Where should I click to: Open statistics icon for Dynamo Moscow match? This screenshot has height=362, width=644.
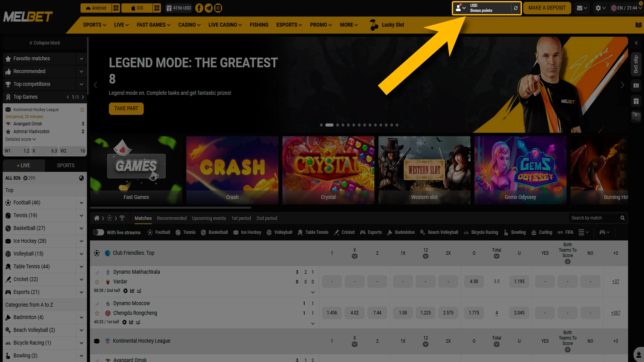[131, 322]
